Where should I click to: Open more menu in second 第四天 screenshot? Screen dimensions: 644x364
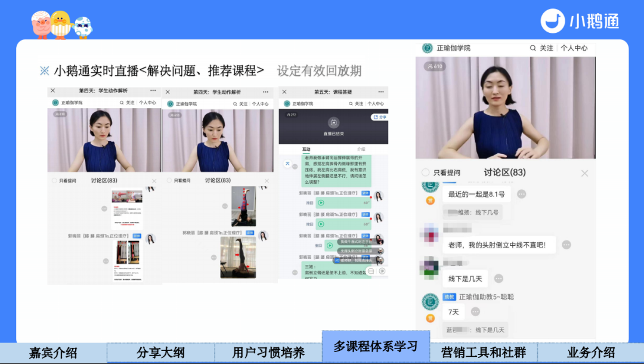[x=266, y=92]
